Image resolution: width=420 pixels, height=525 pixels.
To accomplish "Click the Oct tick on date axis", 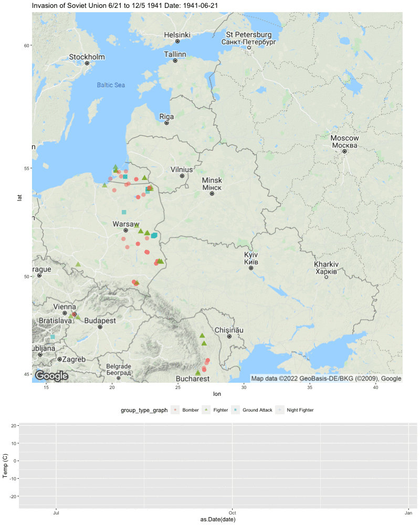I will 232,512.
